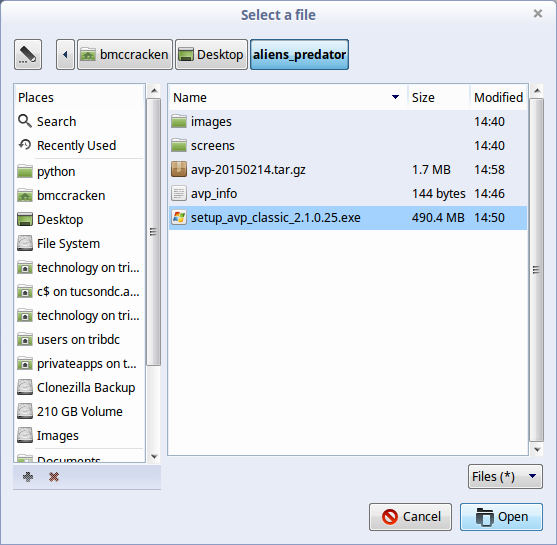Toggle the type-a-filename pencil button
The height and width of the screenshot is (545, 557).
tap(28, 54)
